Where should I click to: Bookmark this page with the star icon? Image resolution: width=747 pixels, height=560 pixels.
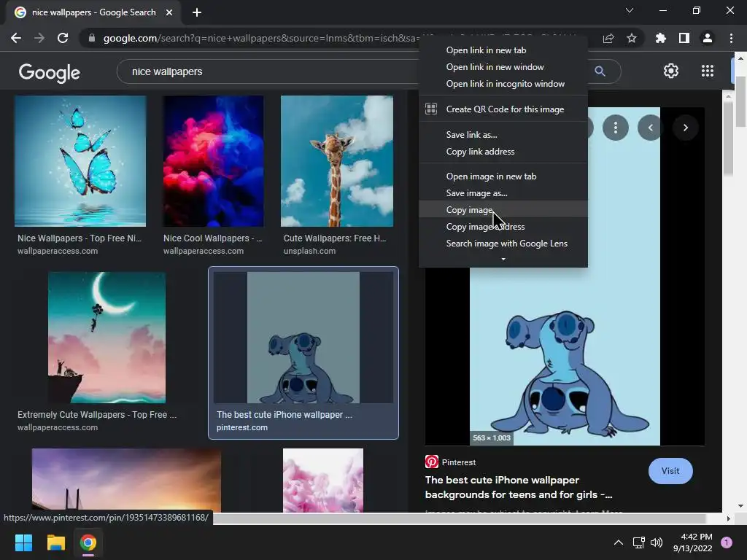click(632, 38)
